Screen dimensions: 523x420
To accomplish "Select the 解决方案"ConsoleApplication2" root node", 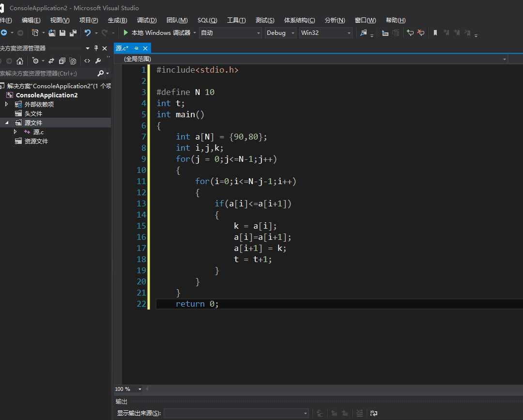I will point(59,86).
